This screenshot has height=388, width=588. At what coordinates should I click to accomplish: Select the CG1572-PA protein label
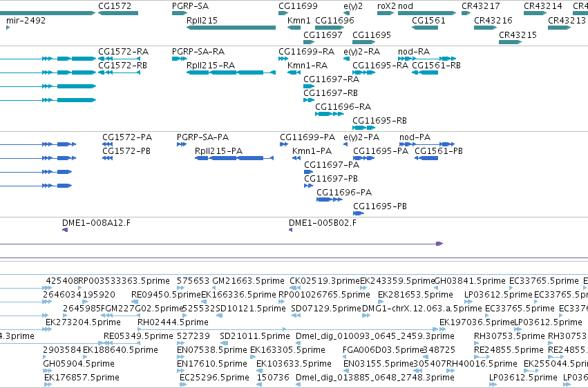[127, 137]
